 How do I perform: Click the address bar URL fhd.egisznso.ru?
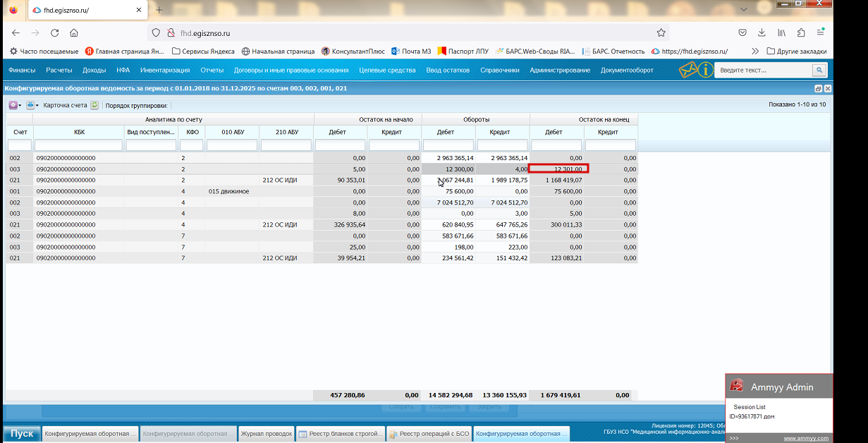(x=205, y=33)
